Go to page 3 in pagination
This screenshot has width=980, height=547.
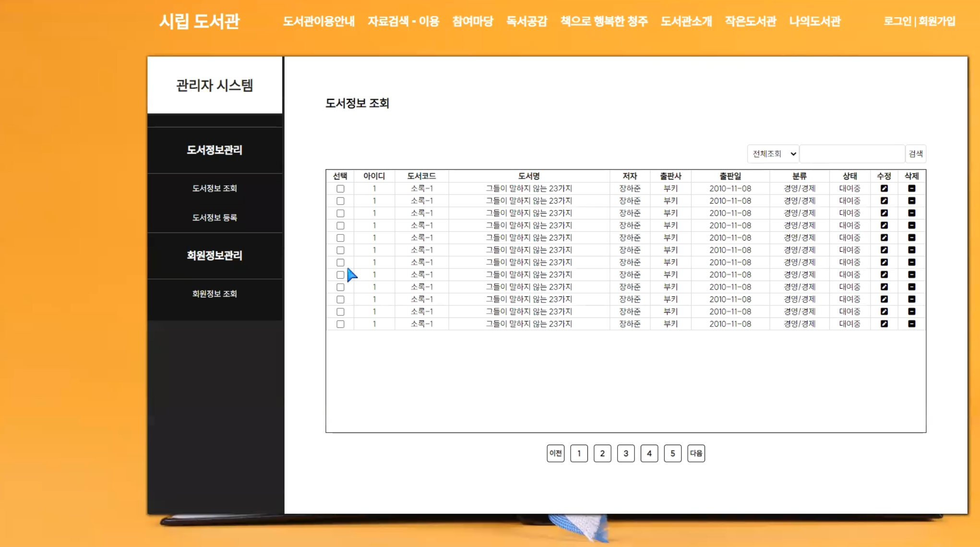(x=625, y=453)
